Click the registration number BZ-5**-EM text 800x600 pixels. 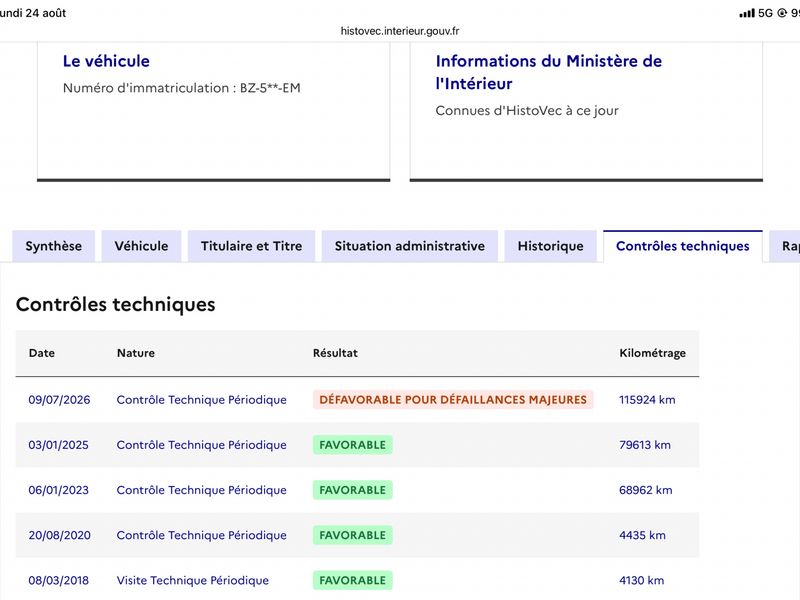[270, 88]
